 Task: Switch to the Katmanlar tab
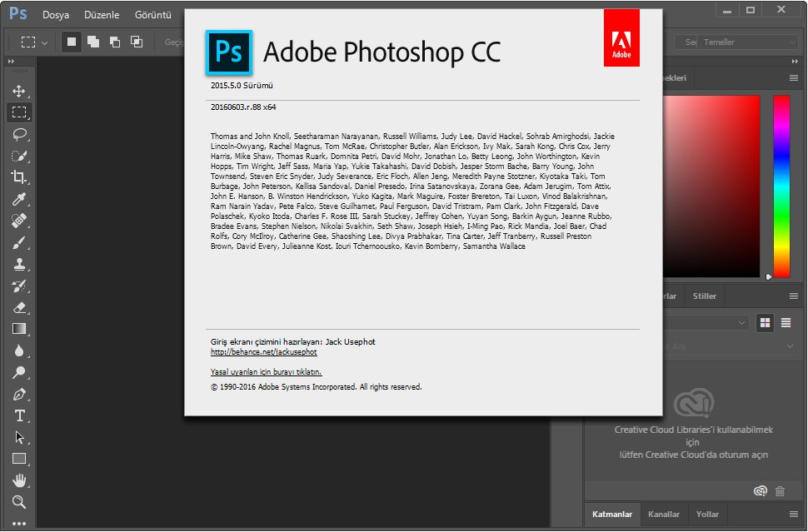[612, 514]
